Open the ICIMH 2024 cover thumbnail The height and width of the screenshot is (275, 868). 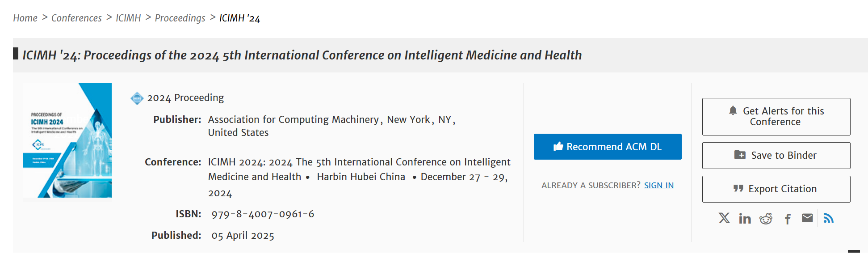[67, 140]
